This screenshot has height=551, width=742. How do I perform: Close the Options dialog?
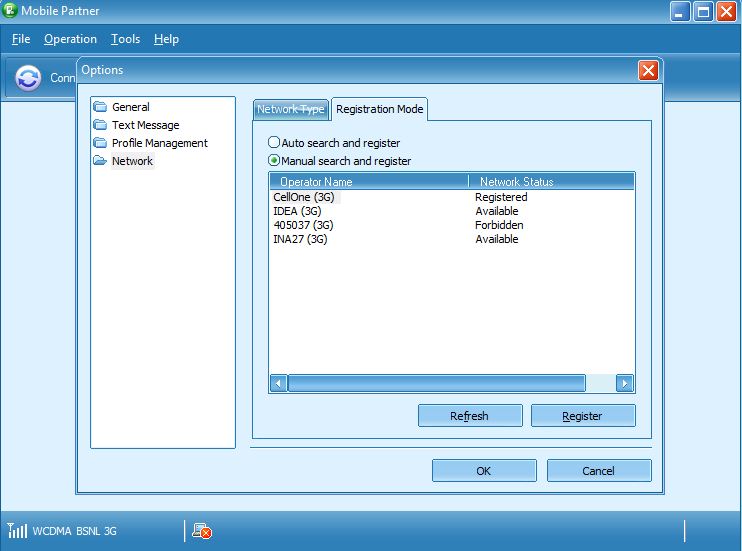tap(648, 71)
